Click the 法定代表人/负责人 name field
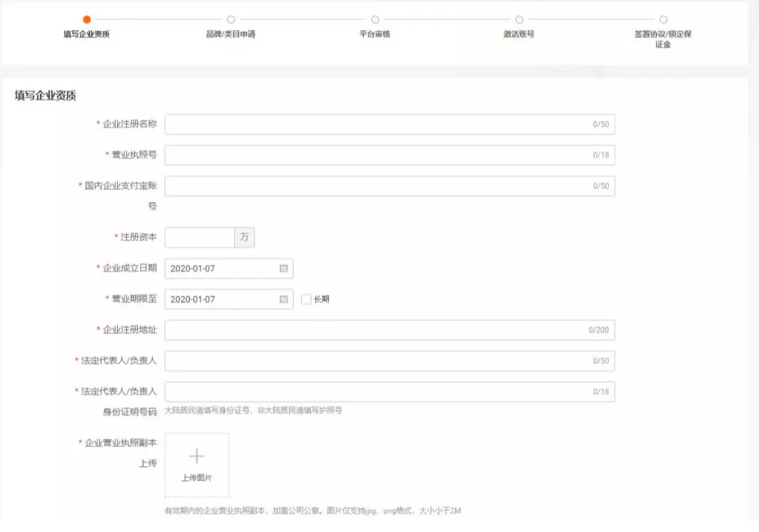The image size is (759, 532). 389,360
